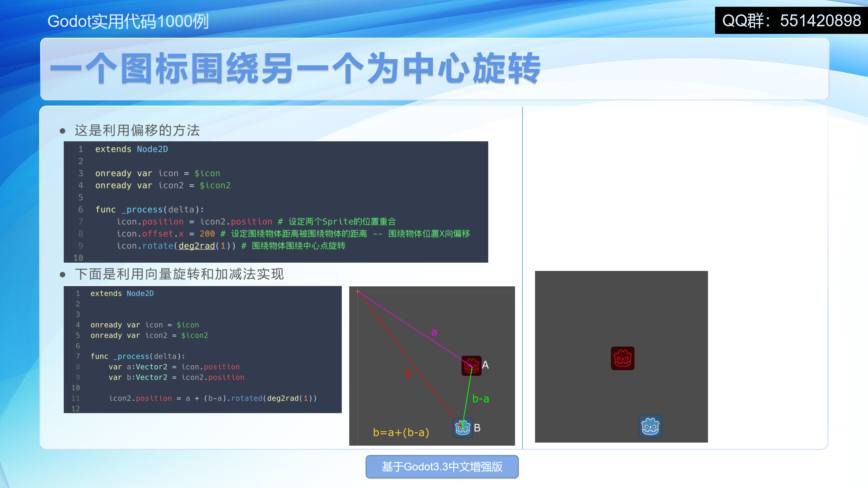The height and width of the screenshot is (488, 868).
Task: Click red Godot icon labeled A in diagram
Action: [x=471, y=366]
